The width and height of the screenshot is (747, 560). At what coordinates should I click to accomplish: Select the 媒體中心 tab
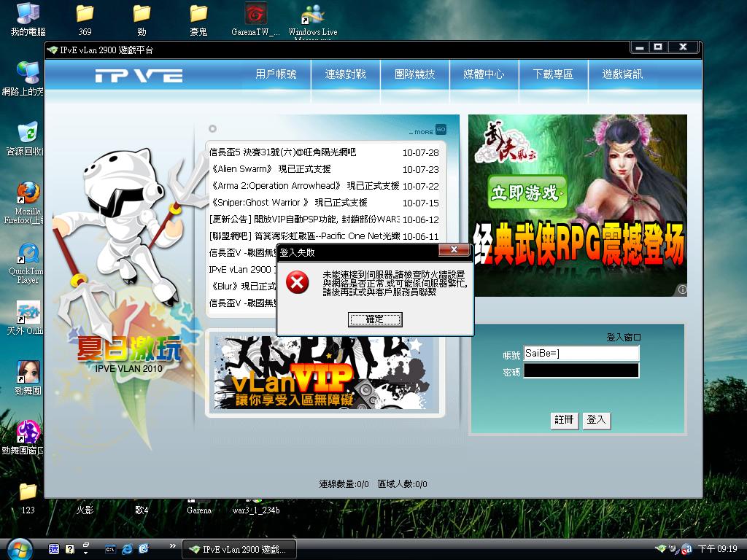tap(484, 74)
